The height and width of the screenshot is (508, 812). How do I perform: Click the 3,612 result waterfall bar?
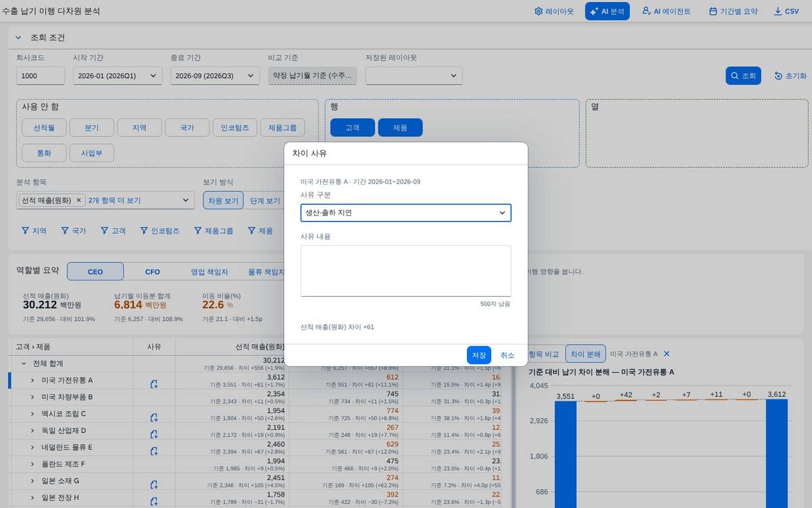tap(777, 453)
